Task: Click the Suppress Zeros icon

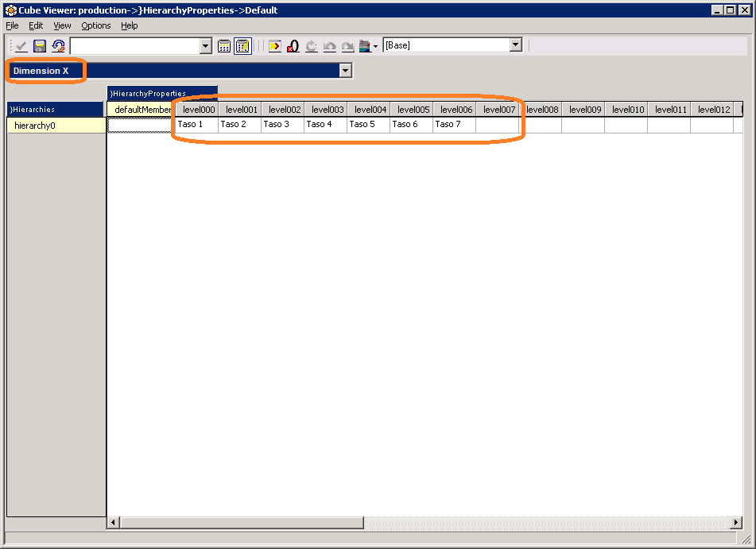Action: (293, 46)
